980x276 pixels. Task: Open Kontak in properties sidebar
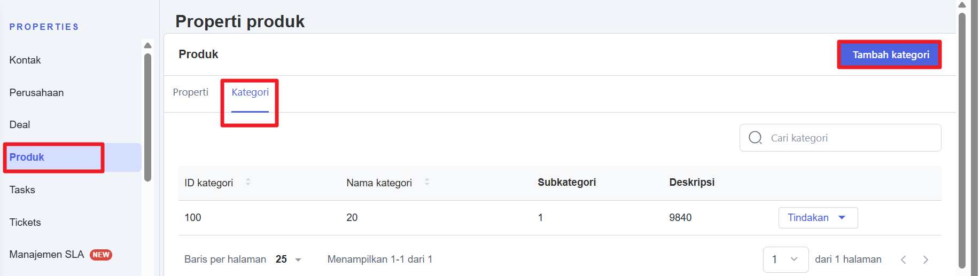click(x=25, y=60)
